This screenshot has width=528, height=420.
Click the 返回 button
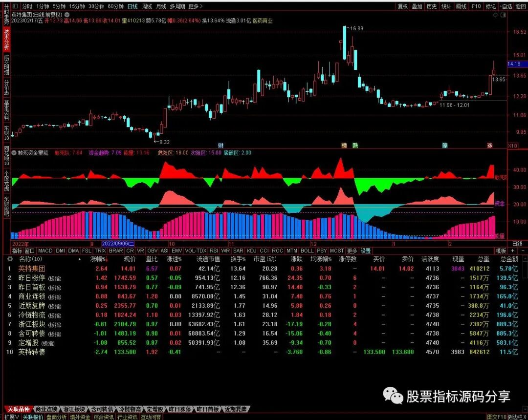pyautogui.click(x=521, y=6)
